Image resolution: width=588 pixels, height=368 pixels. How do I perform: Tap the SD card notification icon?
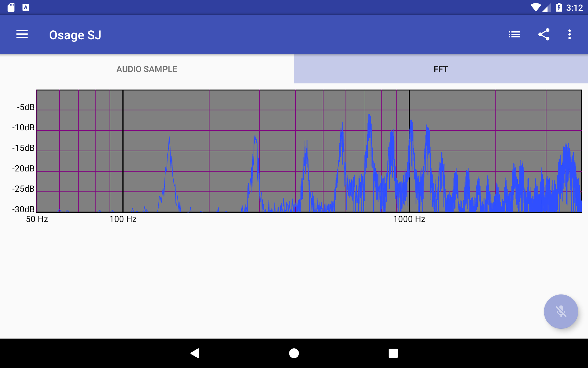click(11, 7)
